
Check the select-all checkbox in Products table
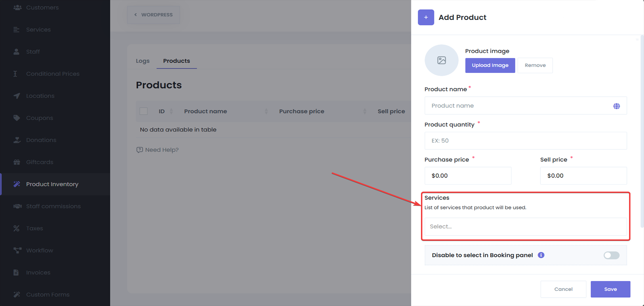[144, 111]
